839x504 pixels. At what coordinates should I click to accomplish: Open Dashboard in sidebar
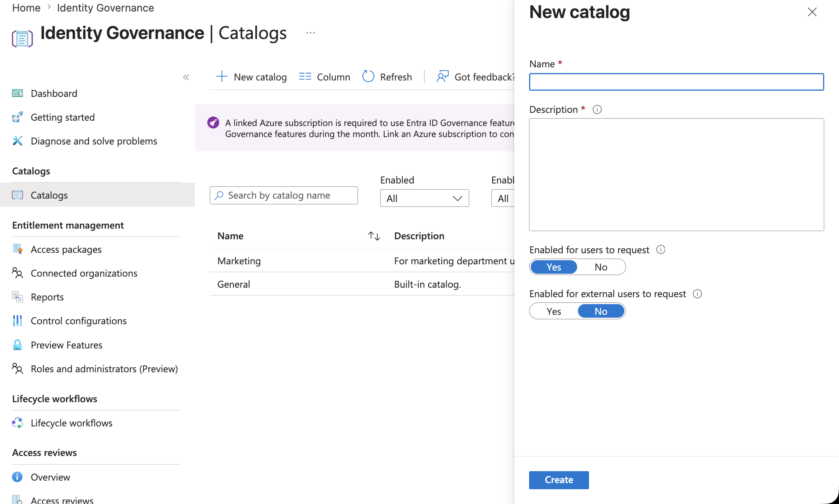(x=54, y=93)
